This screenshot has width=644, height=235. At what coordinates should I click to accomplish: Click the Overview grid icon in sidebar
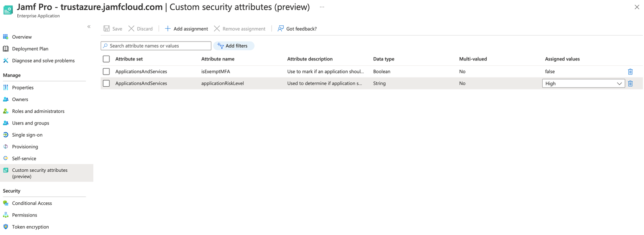coord(6,37)
